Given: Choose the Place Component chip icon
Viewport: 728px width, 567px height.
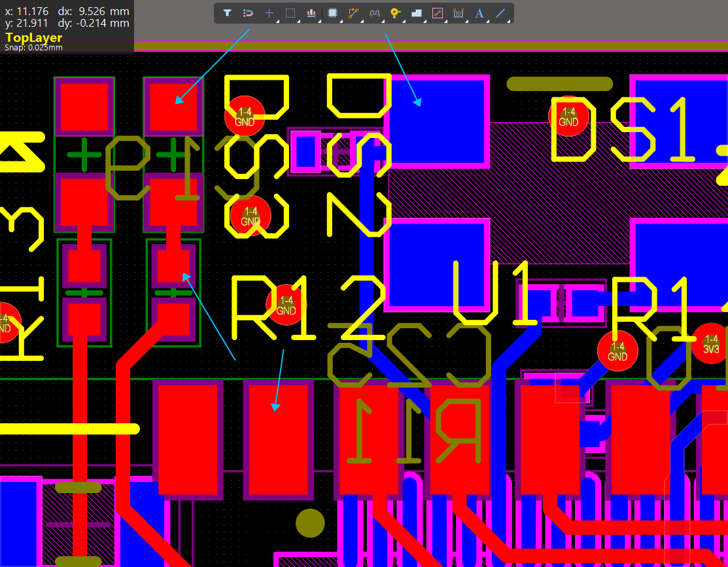Looking at the screenshot, I should [x=332, y=13].
